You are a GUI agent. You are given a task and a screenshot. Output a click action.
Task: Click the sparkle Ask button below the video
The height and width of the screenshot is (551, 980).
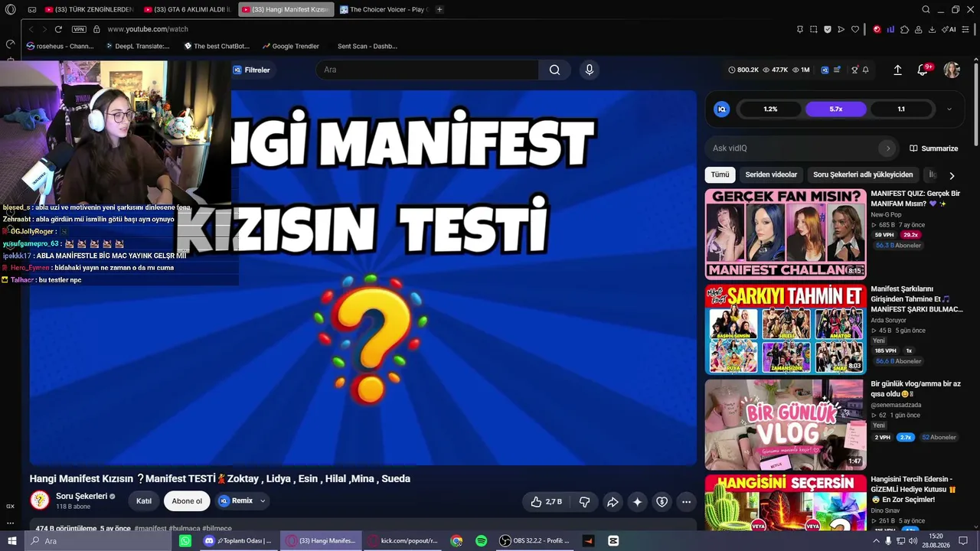pos(637,502)
